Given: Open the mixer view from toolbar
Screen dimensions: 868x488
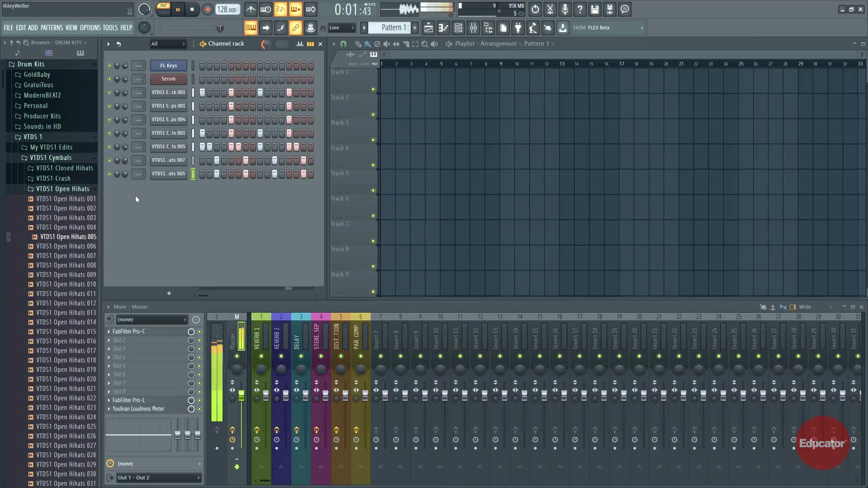Looking at the screenshot, I should tap(473, 28).
